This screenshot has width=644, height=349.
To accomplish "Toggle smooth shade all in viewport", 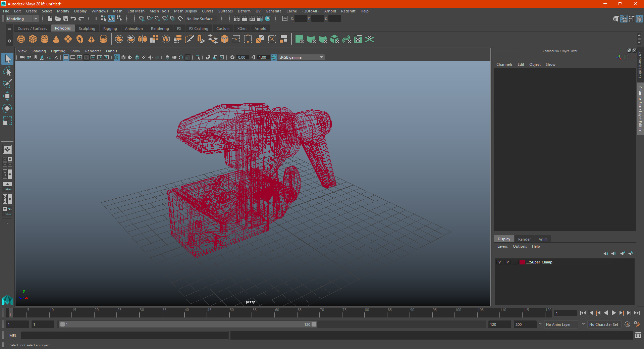I will (123, 57).
